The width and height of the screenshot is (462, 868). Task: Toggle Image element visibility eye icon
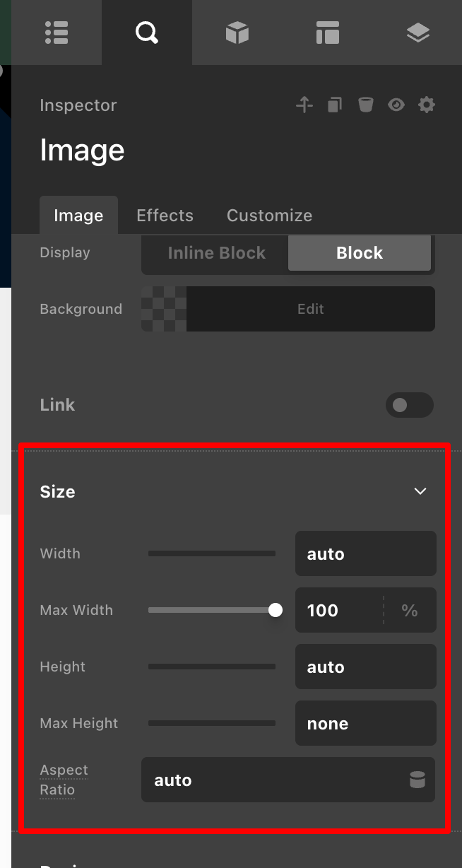(x=396, y=105)
